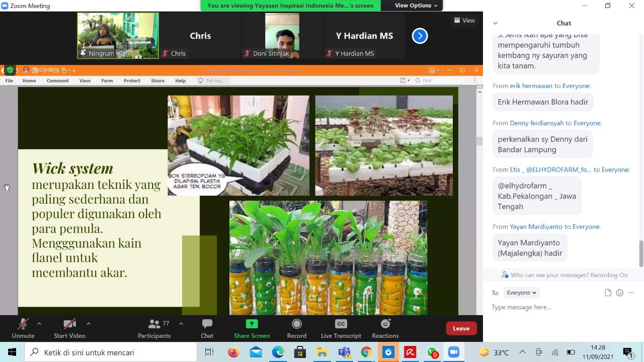This screenshot has width=644, height=362.
Task: Open the Help tab in shared reader
Action: tap(180, 80)
